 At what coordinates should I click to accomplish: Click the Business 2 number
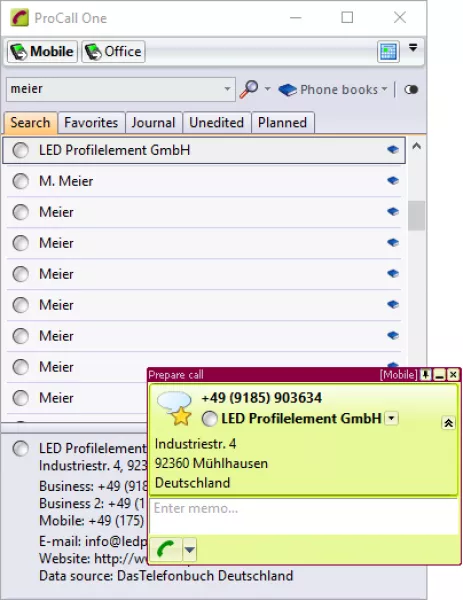point(92,503)
